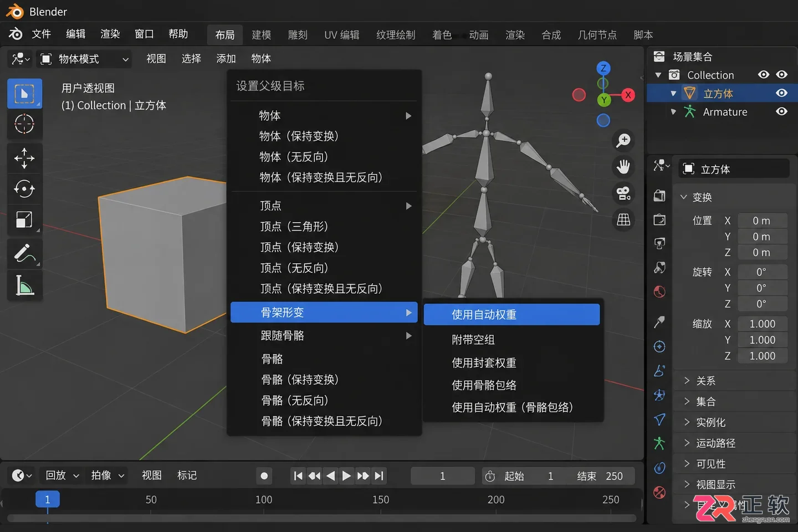Viewport: 798px width, 532px height.
Task: Click the blue Z axis gizmo
Action: (x=603, y=68)
